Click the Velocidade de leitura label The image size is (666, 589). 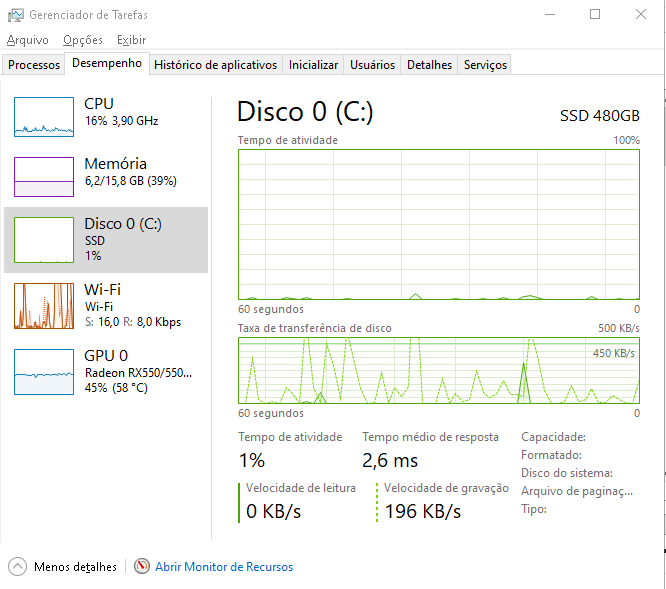tap(301, 488)
